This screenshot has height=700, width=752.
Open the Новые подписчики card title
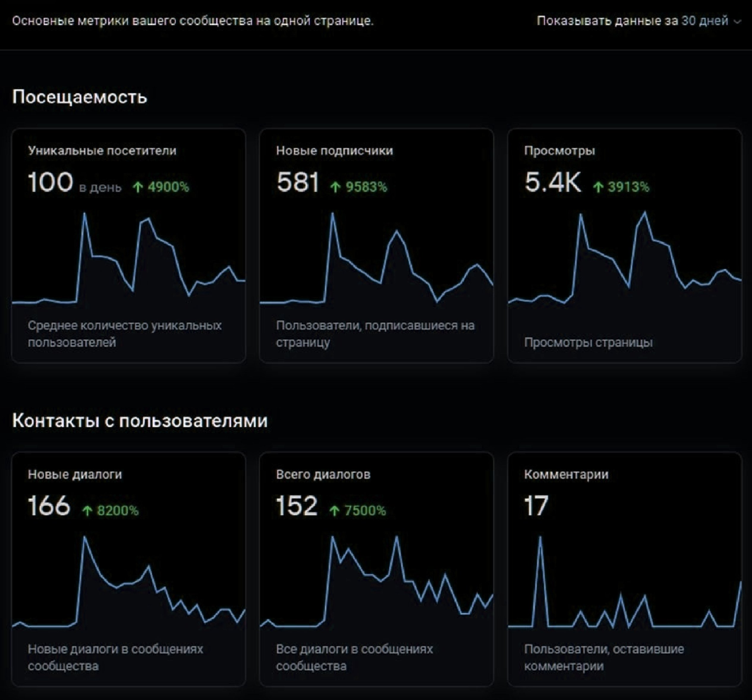[x=334, y=150]
